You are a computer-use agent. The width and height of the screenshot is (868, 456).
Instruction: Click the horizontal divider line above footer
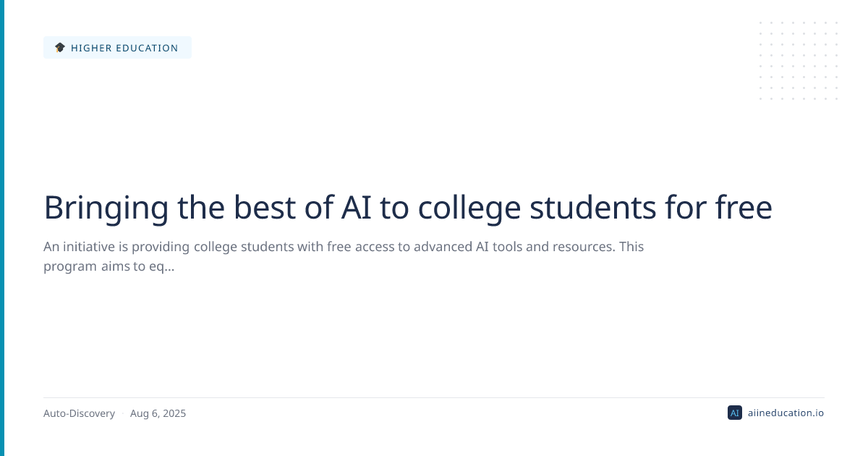pos(434,397)
